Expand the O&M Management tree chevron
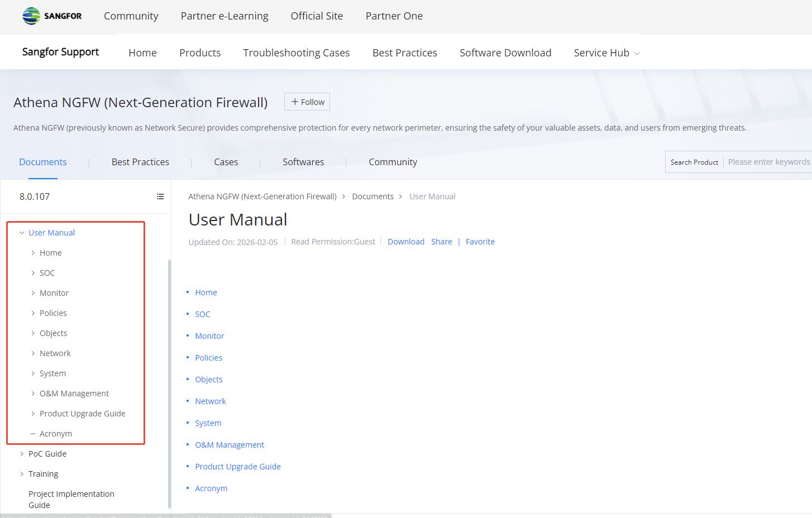The width and height of the screenshot is (812, 518). (x=33, y=394)
